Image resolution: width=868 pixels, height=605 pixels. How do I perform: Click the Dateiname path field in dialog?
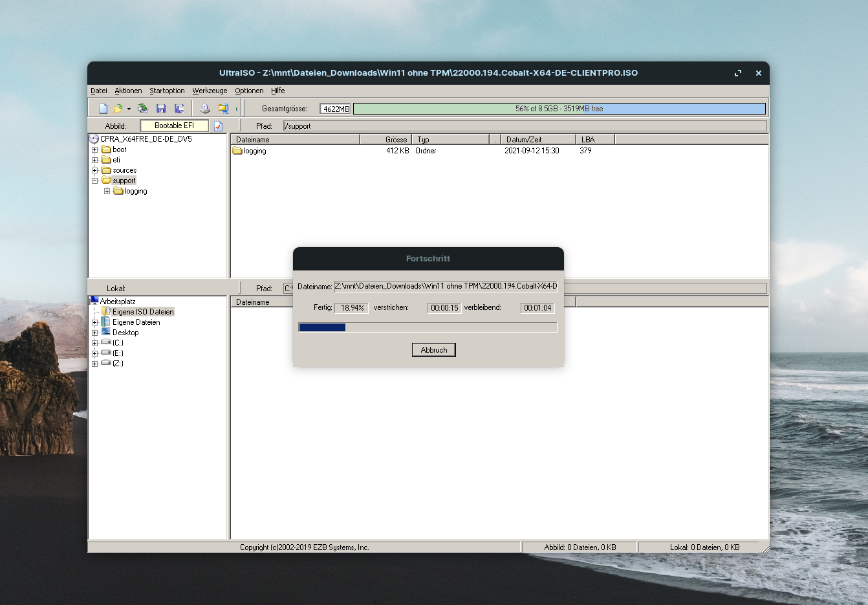pos(446,286)
